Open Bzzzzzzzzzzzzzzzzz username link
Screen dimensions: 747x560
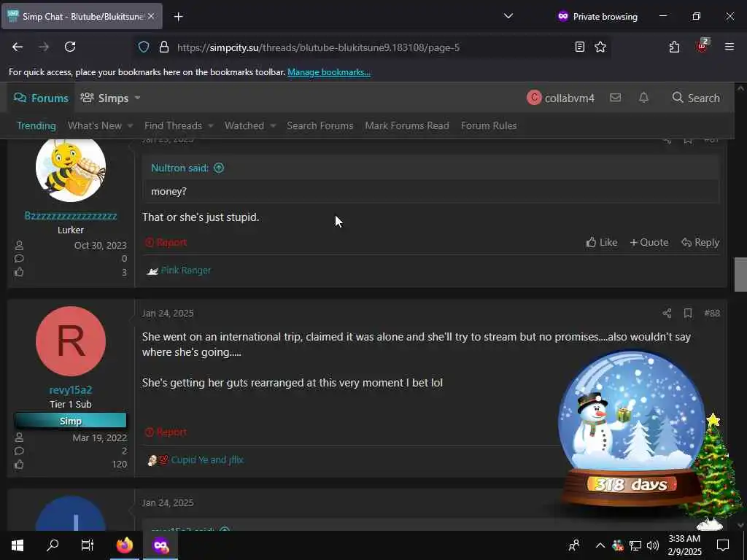point(71,216)
